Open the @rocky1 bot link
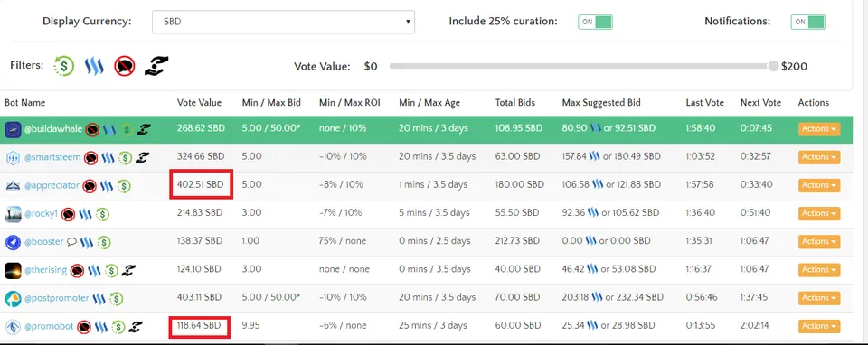868x345 pixels. 41,213
